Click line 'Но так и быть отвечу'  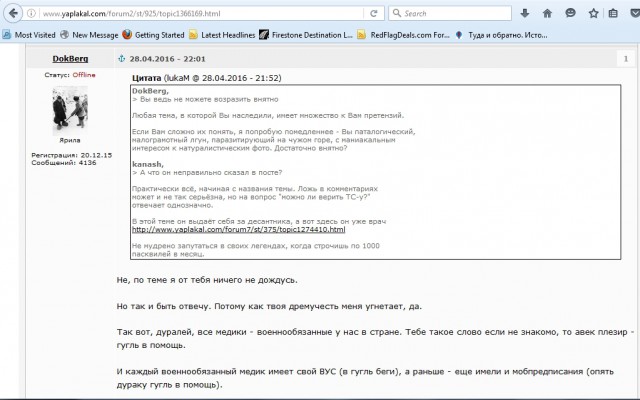(269, 307)
